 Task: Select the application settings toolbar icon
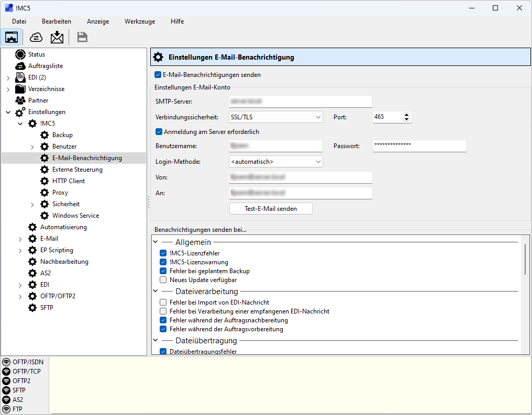point(11,37)
